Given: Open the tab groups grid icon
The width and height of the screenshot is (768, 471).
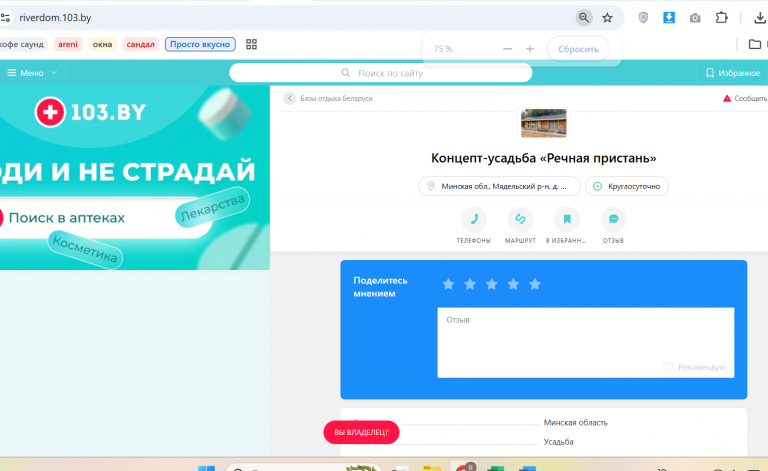Looking at the screenshot, I should pyautogui.click(x=251, y=44).
